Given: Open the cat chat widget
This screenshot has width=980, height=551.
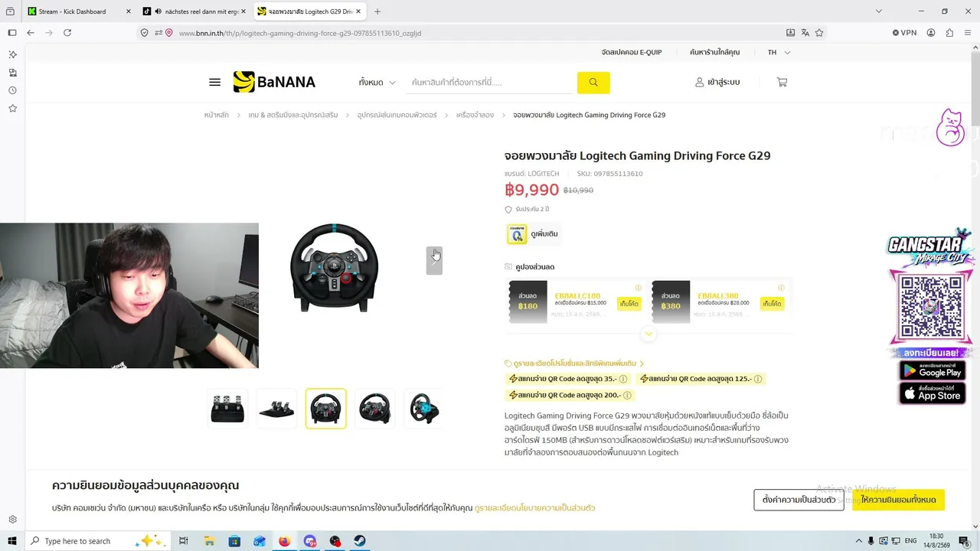Looking at the screenshot, I should pyautogui.click(x=950, y=128).
